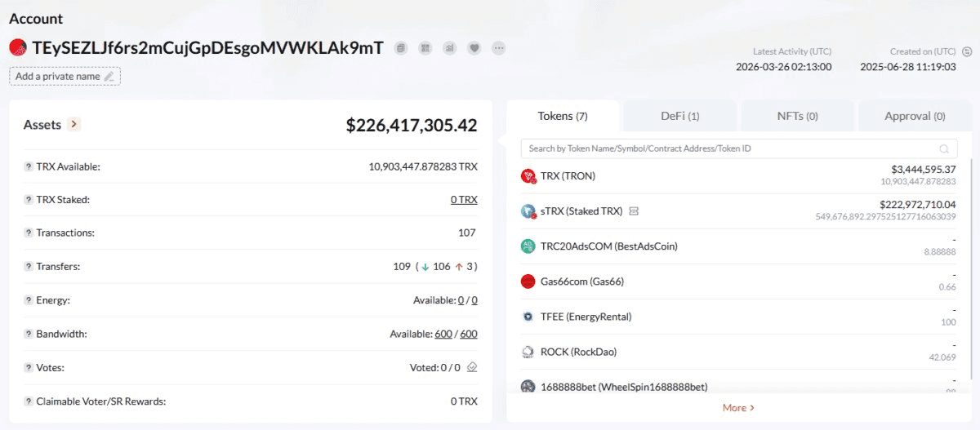Add account to favorites with the heart icon
The width and height of the screenshot is (980, 430).
pos(474,48)
